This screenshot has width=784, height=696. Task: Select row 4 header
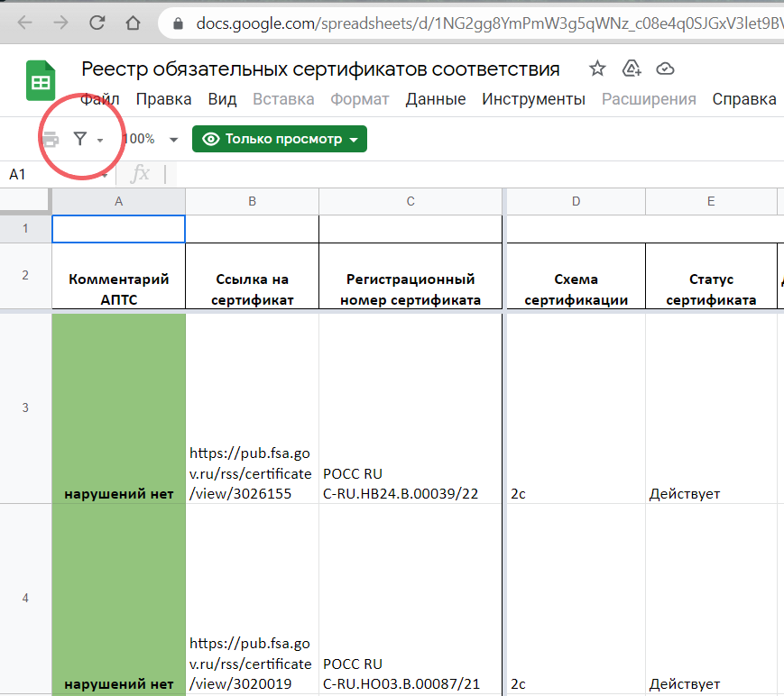25,598
